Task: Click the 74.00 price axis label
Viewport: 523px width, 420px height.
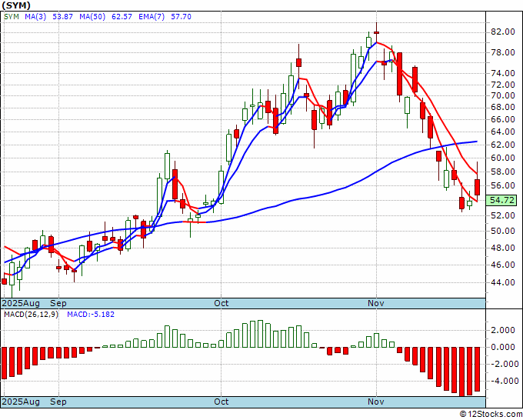Action: pos(502,74)
